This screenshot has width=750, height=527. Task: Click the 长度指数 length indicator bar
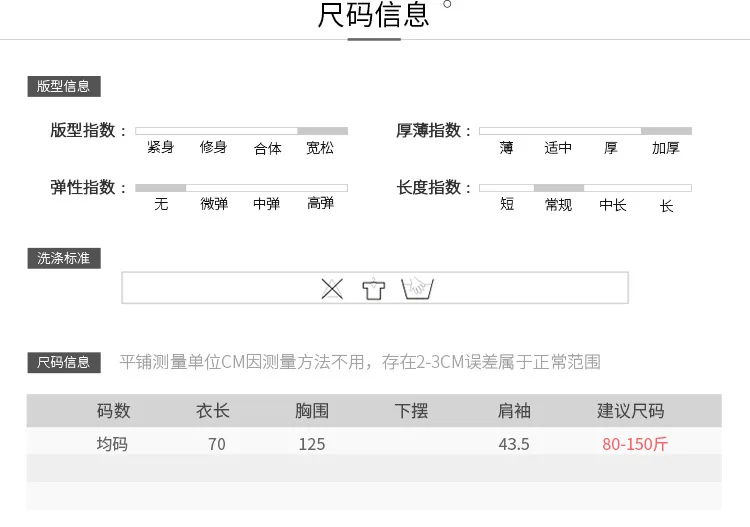click(585, 187)
